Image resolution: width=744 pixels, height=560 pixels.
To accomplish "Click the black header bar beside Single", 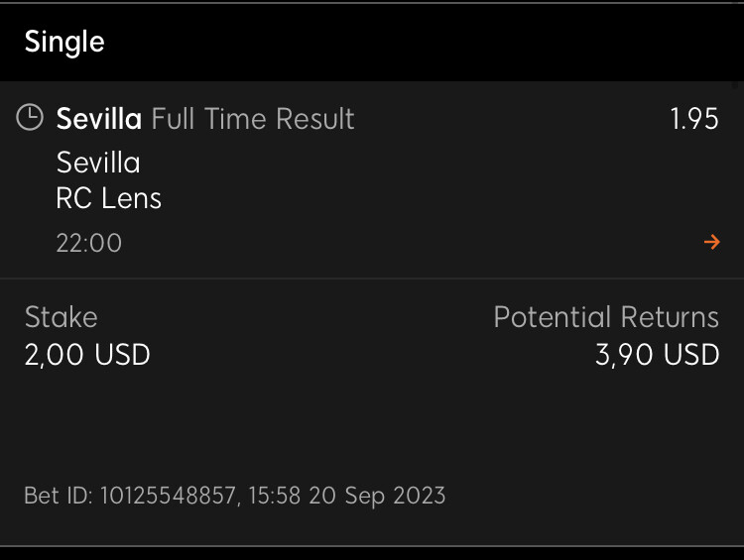I will pos(423,43).
